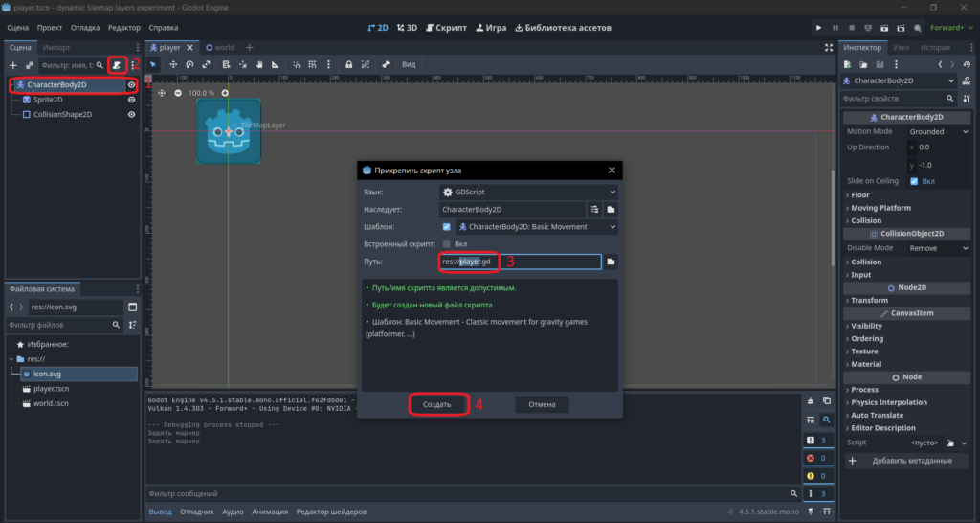Viewport: 980px width, 523px height.
Task: Toggle the Slide on Ceiling checkbox
Action: click(x=914, y=181)
